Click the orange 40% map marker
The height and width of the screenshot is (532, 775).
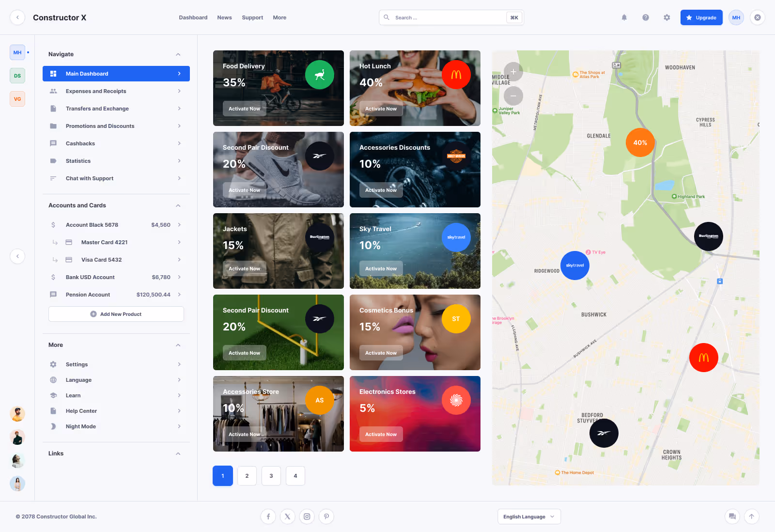click(x=640, y=142)
